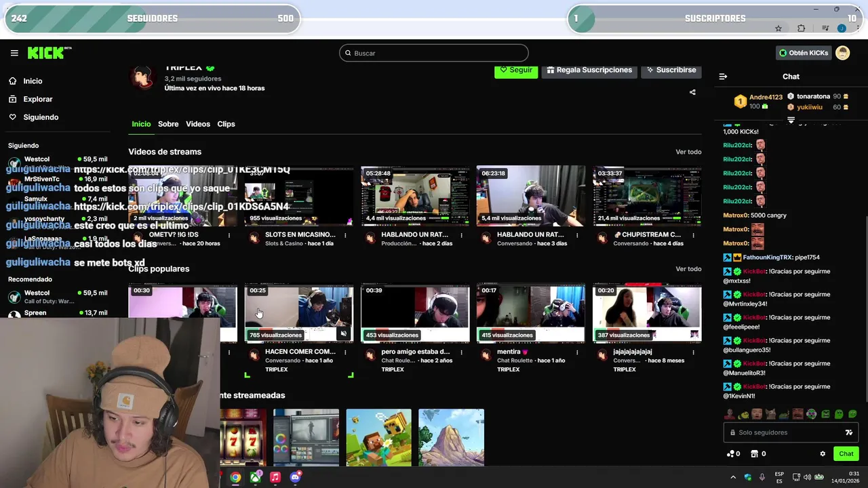Open tonaratona in the gift leaderboard
The height and width of the screenshot is (488, 868).
[x=814, y=96]
